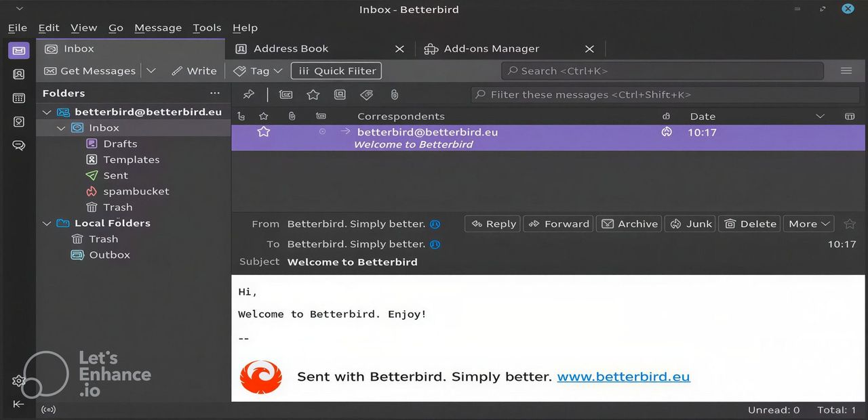Screen dimensions: 868x420
Task: Toggle the Tags quick filter
Action: [x=367, y=95]
